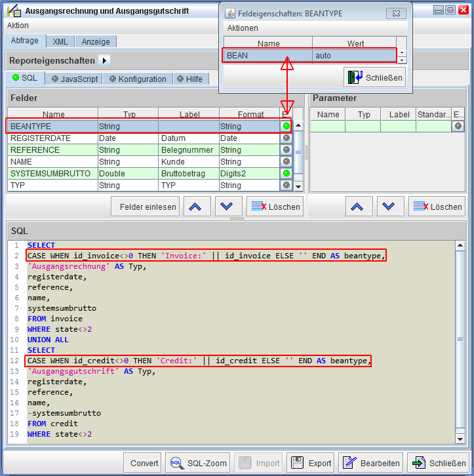Move parameter up in Parameter panel

tap(357, 207)
